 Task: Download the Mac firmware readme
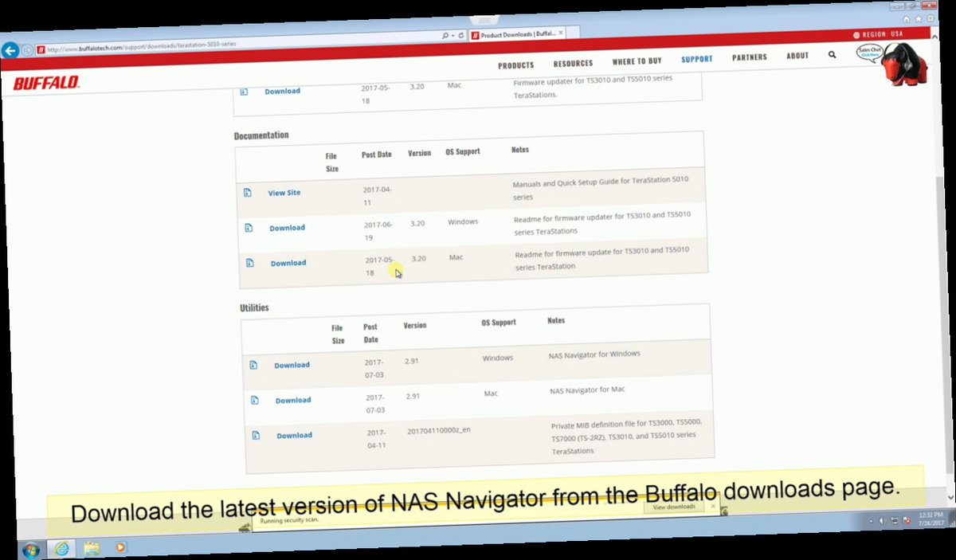288,263
